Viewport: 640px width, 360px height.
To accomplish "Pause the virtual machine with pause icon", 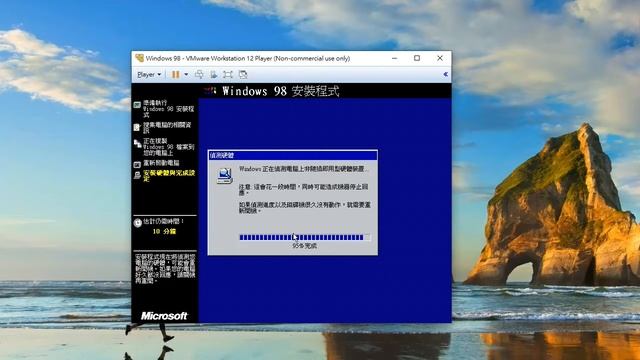I will click(x=176, y=75).
